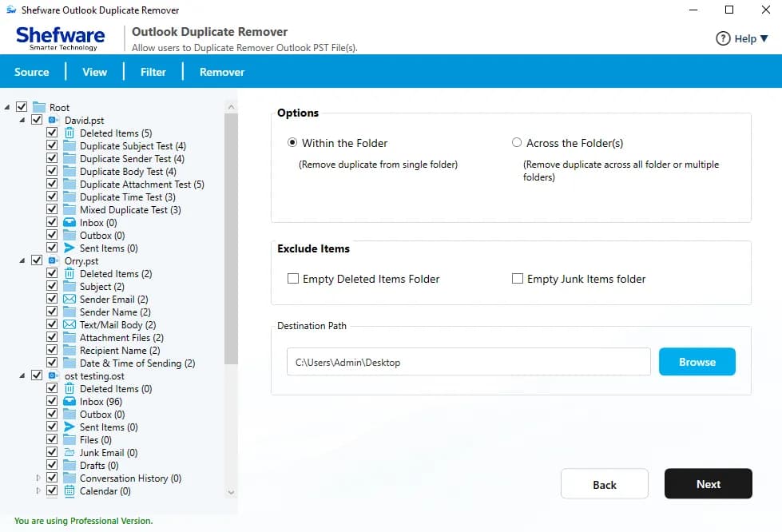
Task: Select the Across the Folder(s) radio option
Action: (517, 143)
